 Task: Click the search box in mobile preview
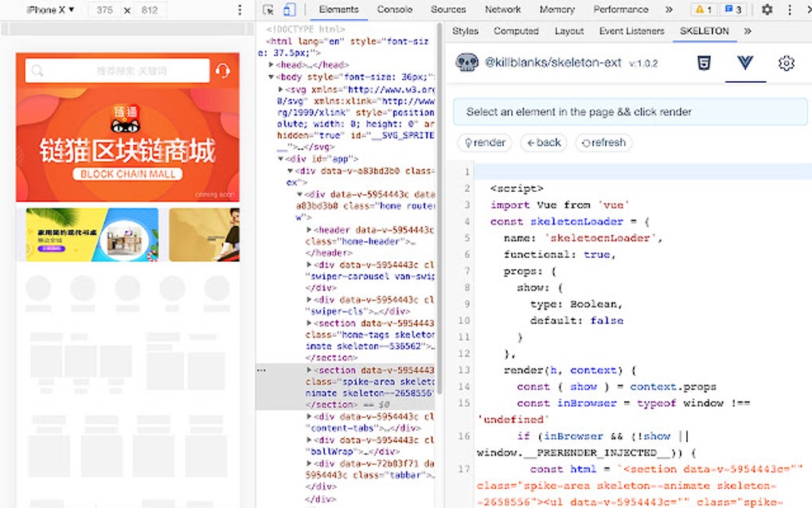coord(117,70)
